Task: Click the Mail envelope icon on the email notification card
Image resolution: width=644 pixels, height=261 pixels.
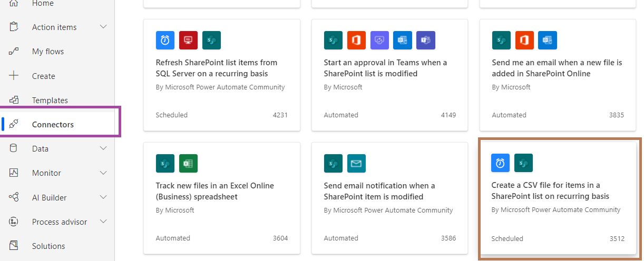Action: pos(356,163)
